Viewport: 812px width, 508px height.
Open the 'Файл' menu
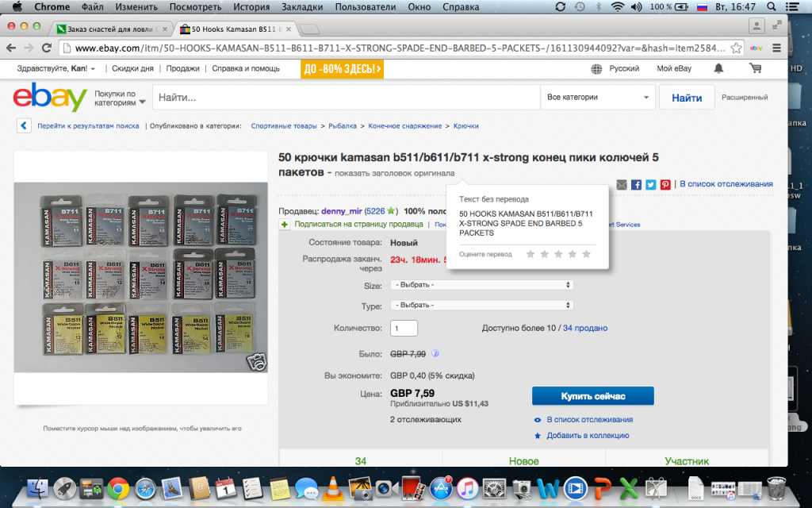click(x=92, y=6)
